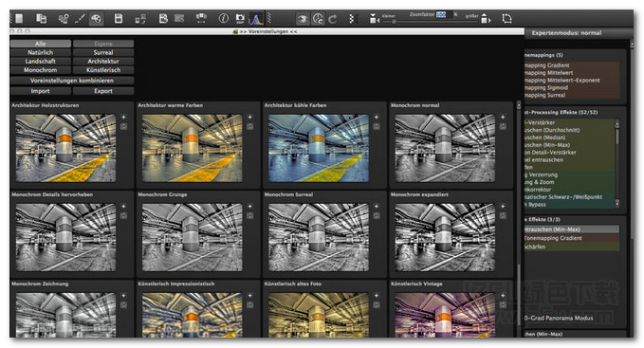Click the effects list scroll-down arrow
Image resolution: width=644 pixels, height=348 pixels.
coord(616,203)
